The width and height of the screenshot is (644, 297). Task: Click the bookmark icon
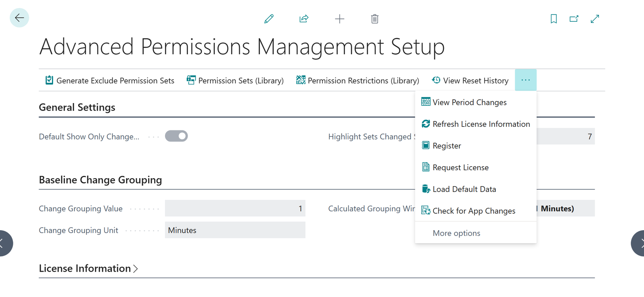(x=554, y=19)
